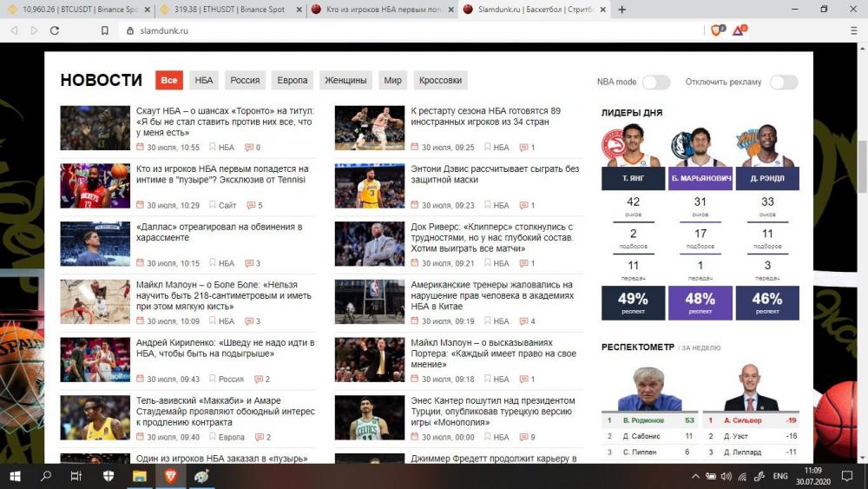
Task: Open the ENG language selector
Action: click(x=780, y=476)
